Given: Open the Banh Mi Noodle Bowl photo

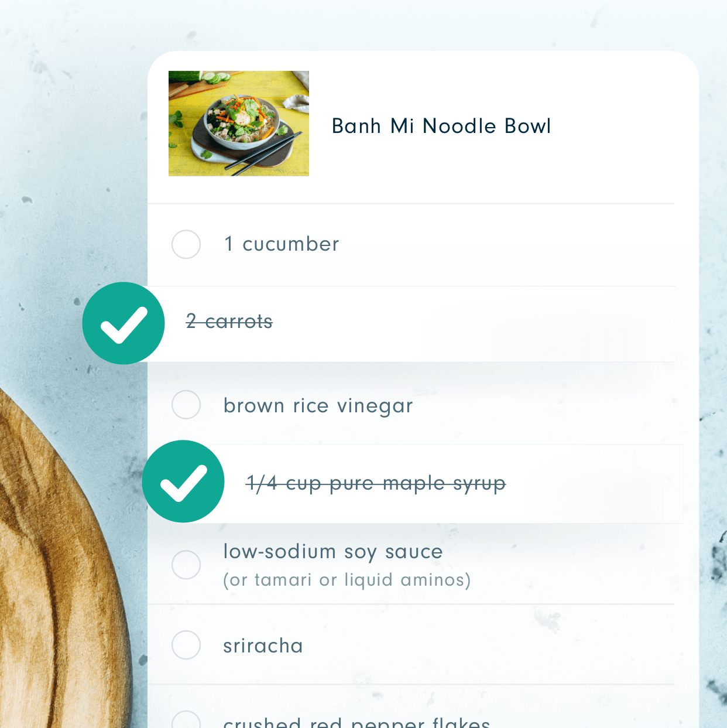Looking at the screenshot, I should pyautogui.click(x=239, y=124).
